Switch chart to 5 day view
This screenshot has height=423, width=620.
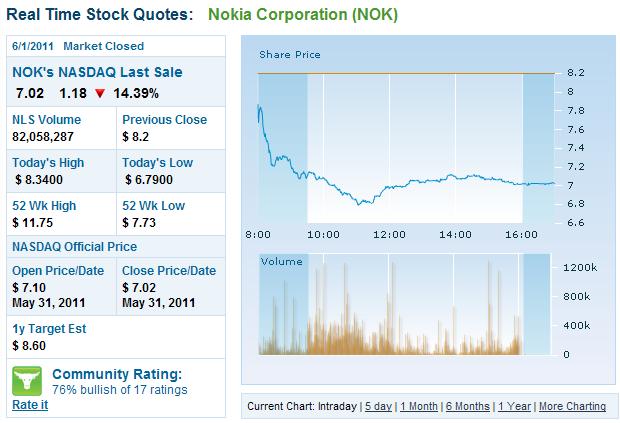[x=377, y=406]
